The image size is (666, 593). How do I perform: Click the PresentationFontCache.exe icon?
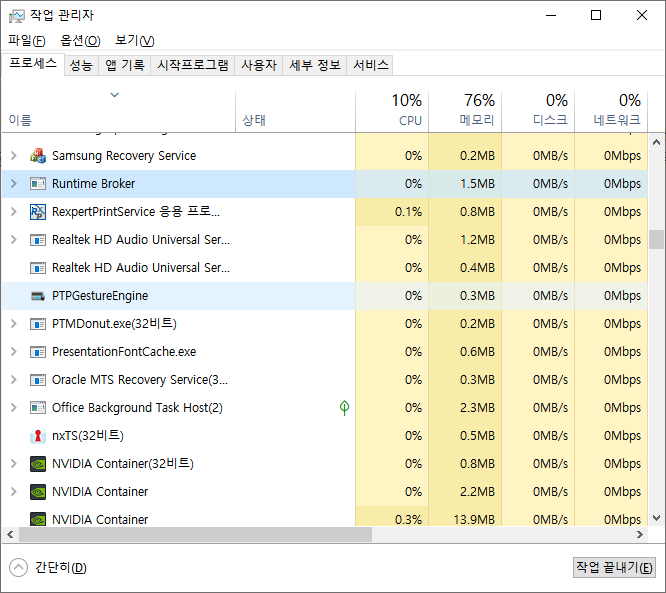pos(38,352)
